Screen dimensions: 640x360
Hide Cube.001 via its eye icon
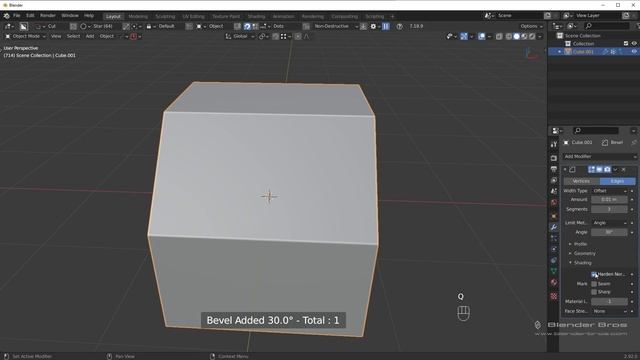tap(634, 52)
